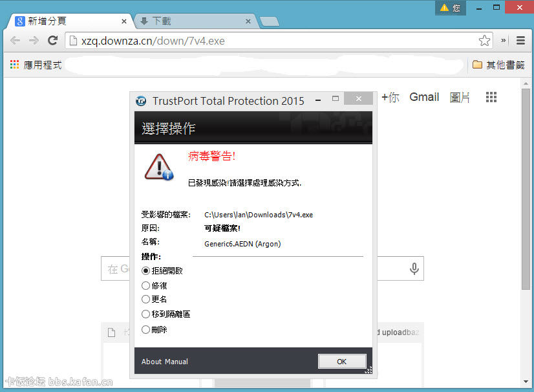Open the 其他書籤 bookmarks folder
The height and width of the screenshot is (392, 534).
pyautogui.click(x=498, y=65)
